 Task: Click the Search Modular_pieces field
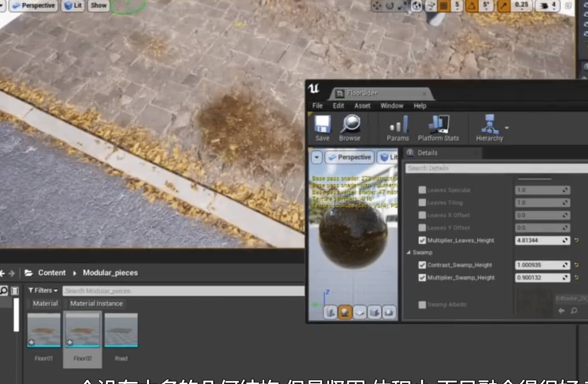[x=184, y=291]
